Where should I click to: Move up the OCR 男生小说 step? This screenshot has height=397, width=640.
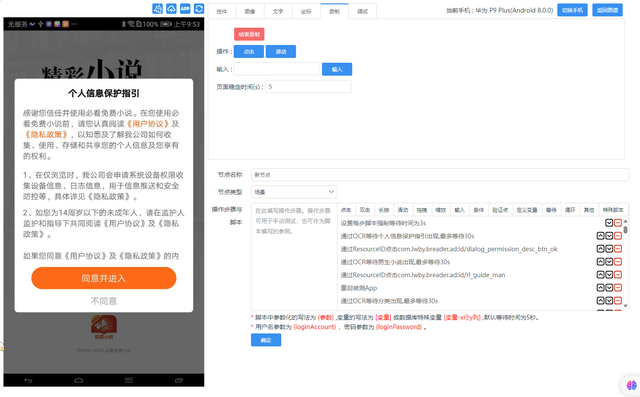600,262
